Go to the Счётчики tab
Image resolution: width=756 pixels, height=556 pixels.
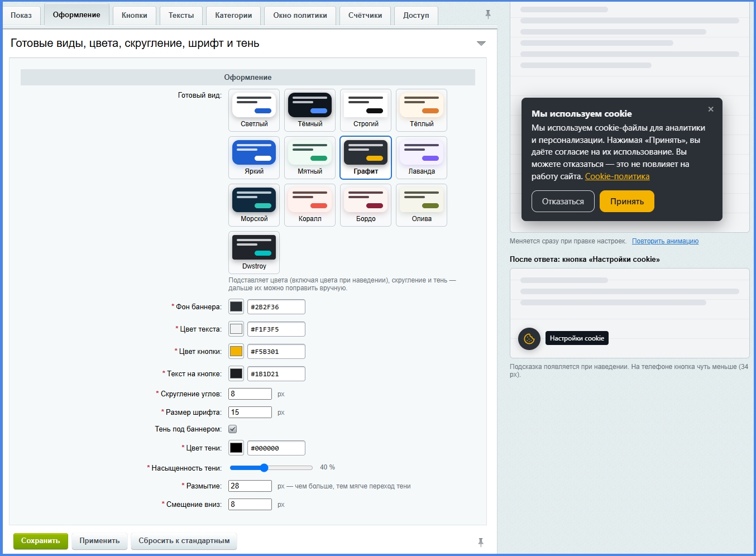[365, 15]
